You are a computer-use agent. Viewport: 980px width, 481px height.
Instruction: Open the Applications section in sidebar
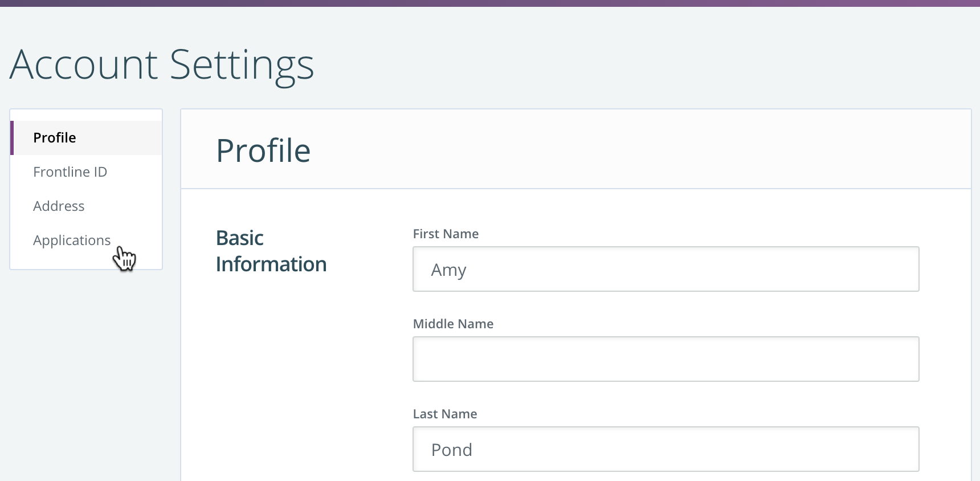pos(87,240)
